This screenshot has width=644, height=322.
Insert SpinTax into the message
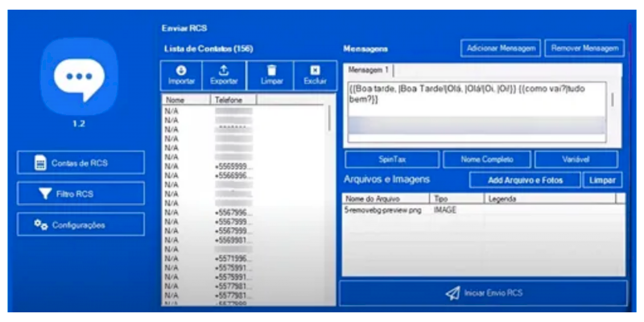tap(392, 159)
